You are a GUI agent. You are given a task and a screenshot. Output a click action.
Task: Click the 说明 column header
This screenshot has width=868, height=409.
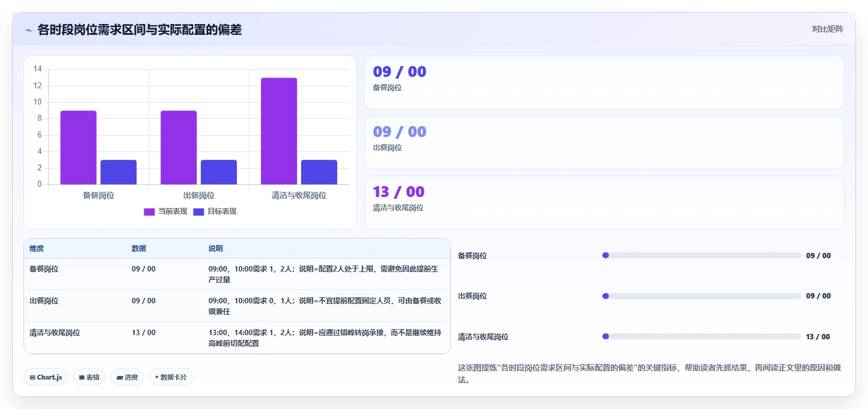216,249
